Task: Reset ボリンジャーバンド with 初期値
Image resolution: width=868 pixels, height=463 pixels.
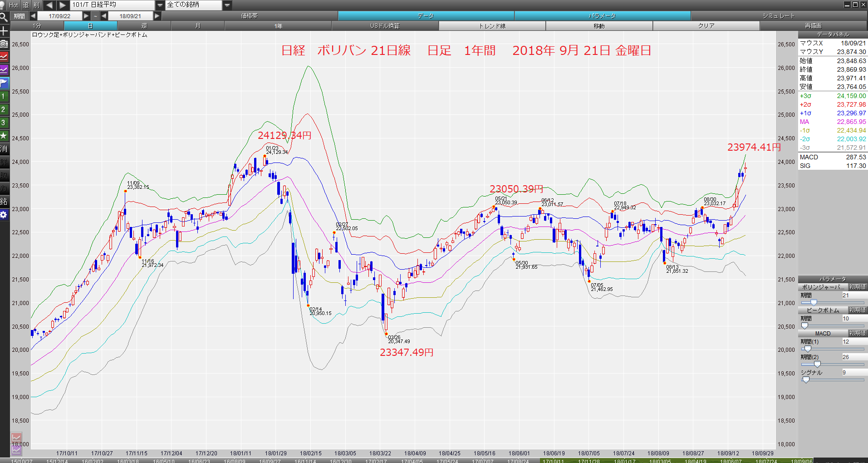Action: tap(858, 287)
